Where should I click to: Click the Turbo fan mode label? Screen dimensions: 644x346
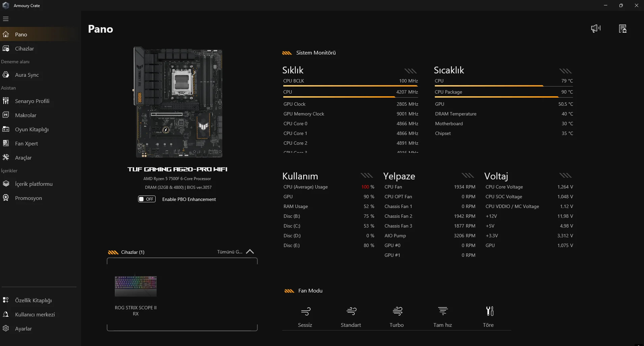click(396, 325)
